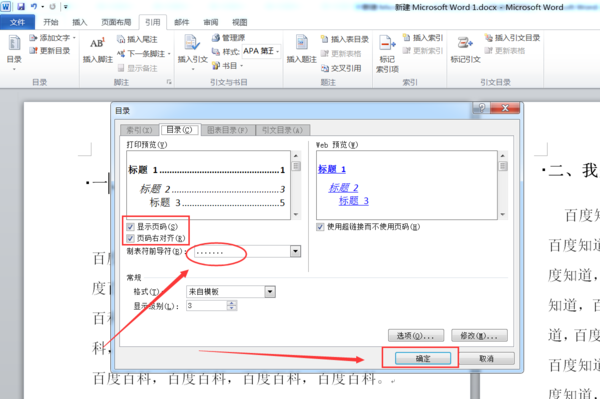Image resolution: width=600 pixels, height=399 pixels.
Task: Click 更新目录 in the ribbon
Action: pyautogui.click(x=50, y=50)
